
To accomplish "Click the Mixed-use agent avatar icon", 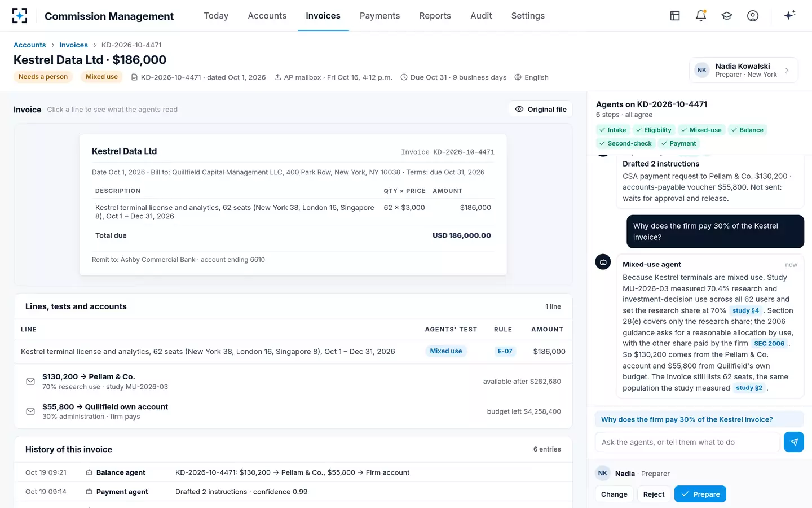I will pos(603,262).
